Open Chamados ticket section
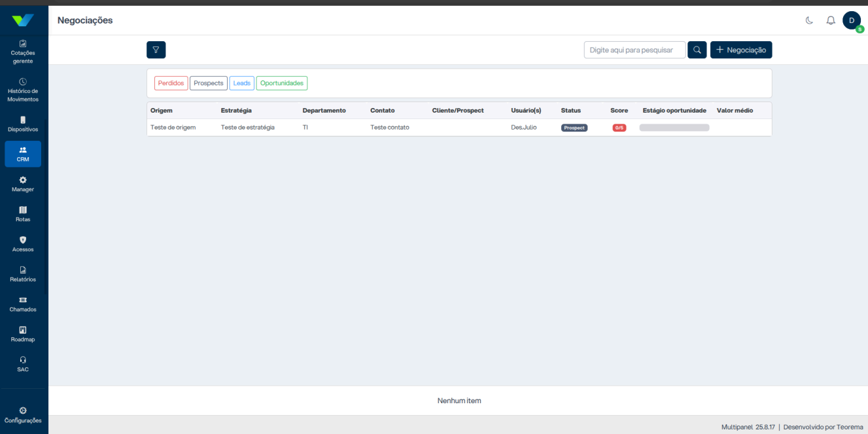Image resolution: width=868 pixels, height=434 pixels. point(23,304)
